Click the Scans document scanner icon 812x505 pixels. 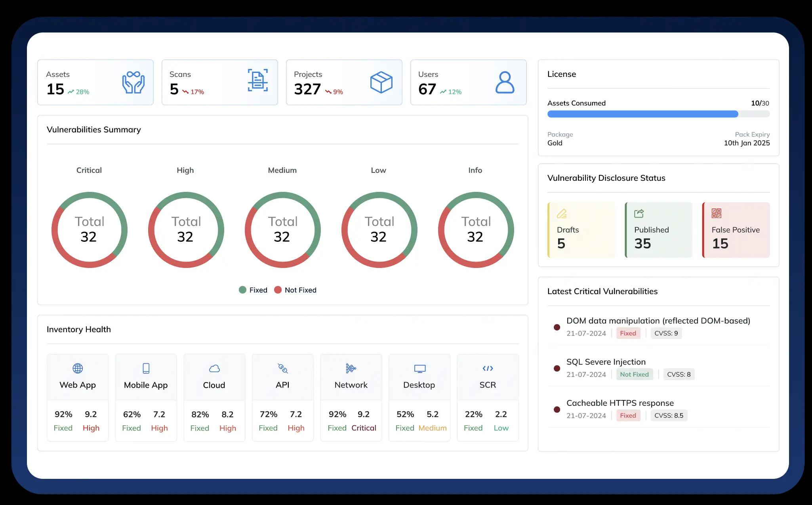tap(258, 80)
